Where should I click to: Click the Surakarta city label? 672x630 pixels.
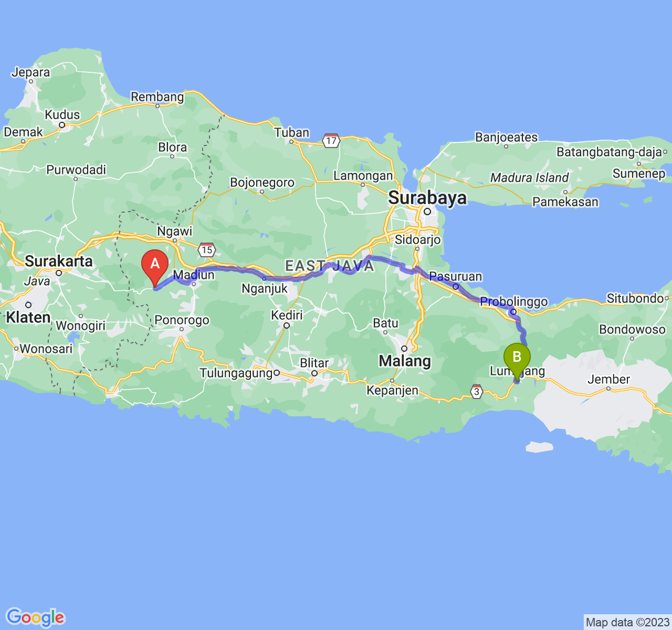[x=59, y=261]
